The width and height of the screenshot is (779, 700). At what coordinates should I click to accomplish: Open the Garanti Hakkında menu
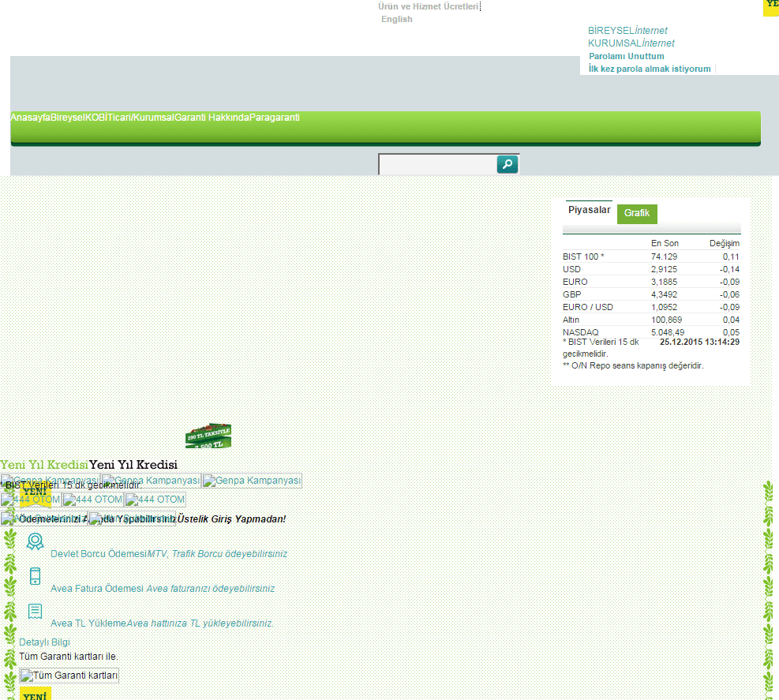click(212, 118)
